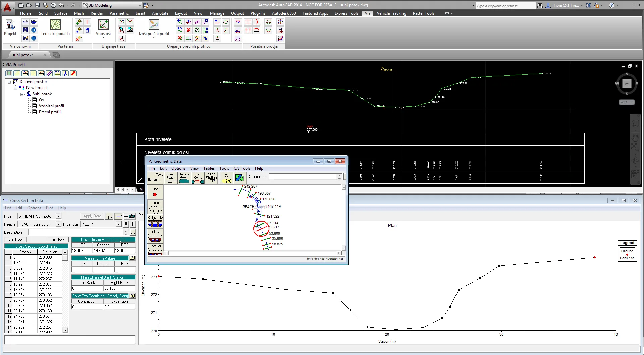Collapse the Delovni prostor tree node
Image resolution: width=644 pixels, height=355 pixels.
[9, 82]
